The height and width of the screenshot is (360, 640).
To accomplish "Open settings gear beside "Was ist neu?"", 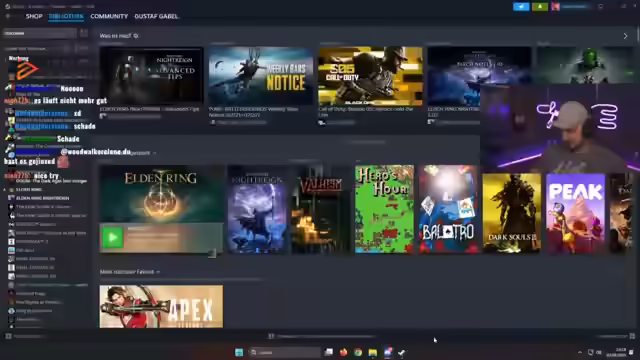I will tap(136, 36).
